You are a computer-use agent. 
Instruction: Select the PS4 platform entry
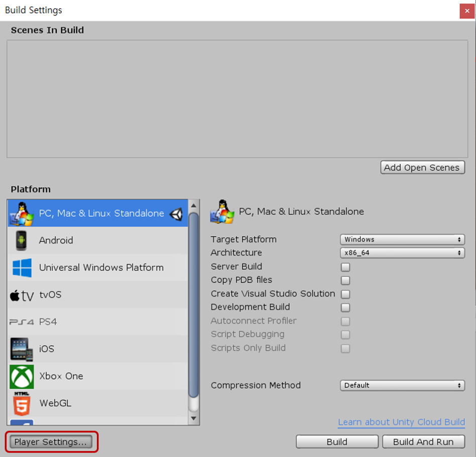[x=97, y=322]
